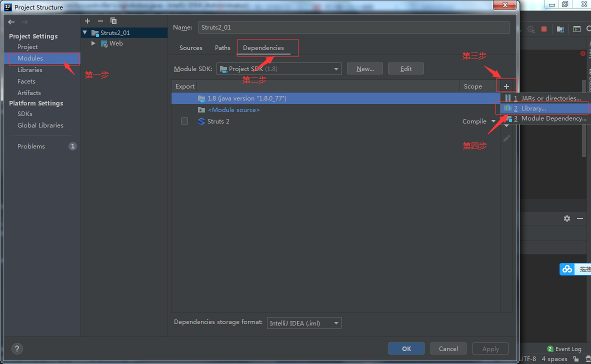This screenshot has height=364, width=591.
Task: Choose Library... menu item
Action: pyautogui.click(x=545, y=108)
